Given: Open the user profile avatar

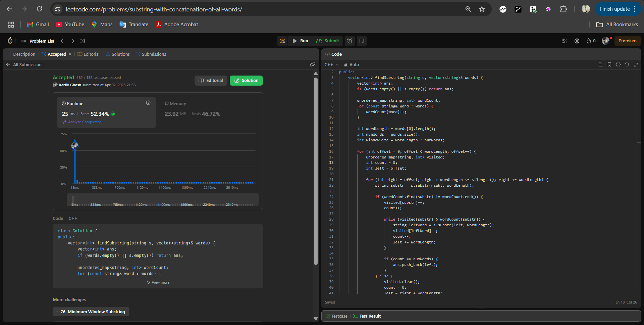Looking at the screenshot, I should [x=605, y=41].
